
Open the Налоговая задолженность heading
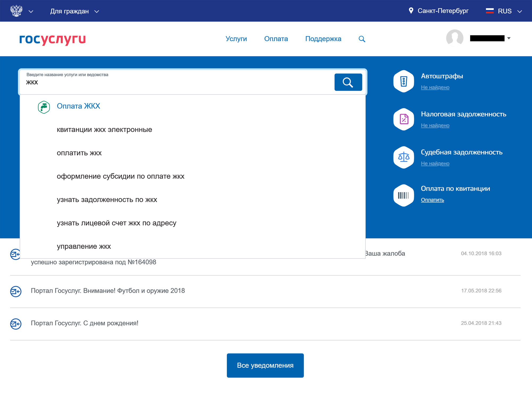pos(463,114)
